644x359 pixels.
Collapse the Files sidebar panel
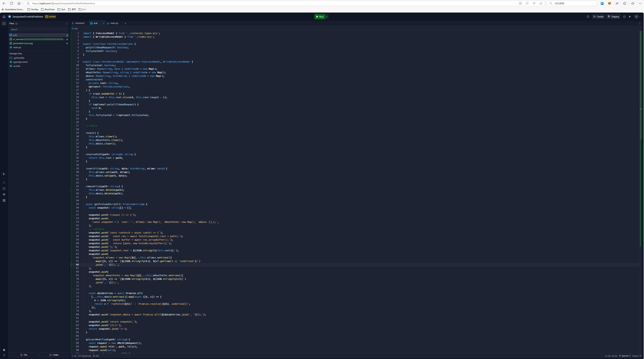(4, 23)
